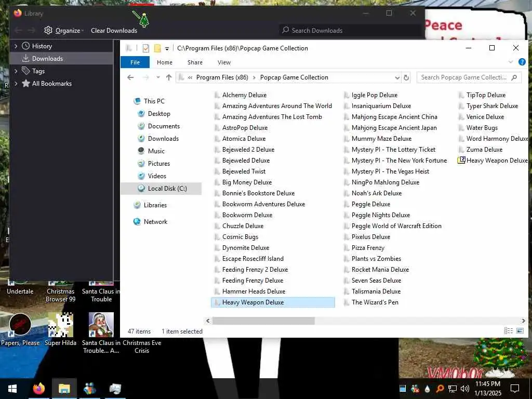Click the Properties quick access toolbar icon
The height and width of the screenshot is (399, 532).
pos(146,48)
